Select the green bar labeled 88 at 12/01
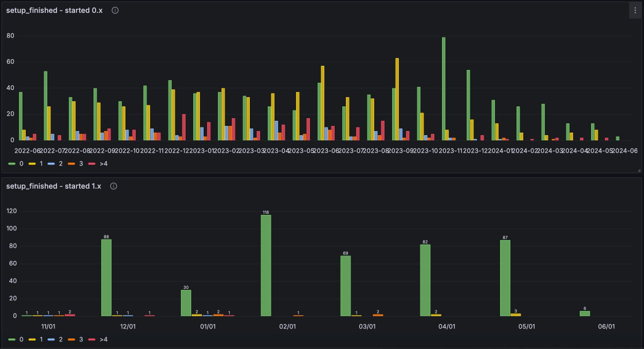The width and height of the screenshot is (644, 349). (x=106, y=278)
